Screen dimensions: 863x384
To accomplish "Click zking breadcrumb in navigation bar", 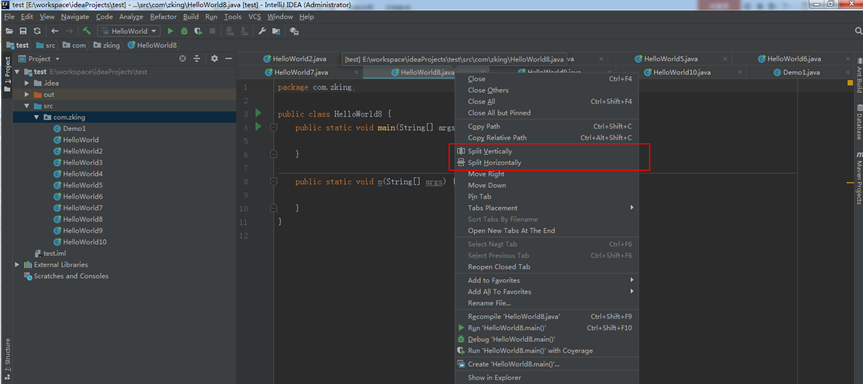I will [108, 45].
